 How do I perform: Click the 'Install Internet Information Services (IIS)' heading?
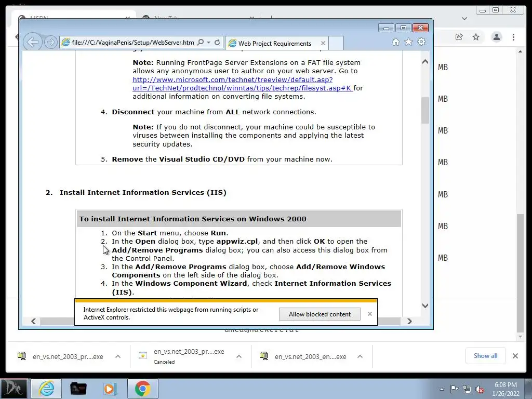tap(143, 192)
